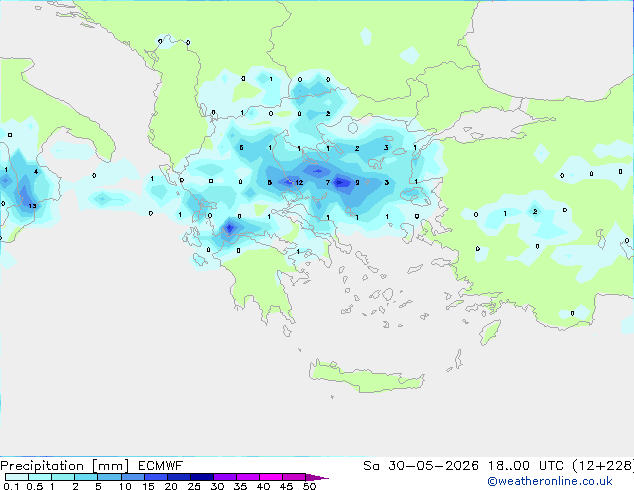The width and height of the screenshot is (634, 490).
Task: Click the '10' legend scale label
Action: pos(125,486)
